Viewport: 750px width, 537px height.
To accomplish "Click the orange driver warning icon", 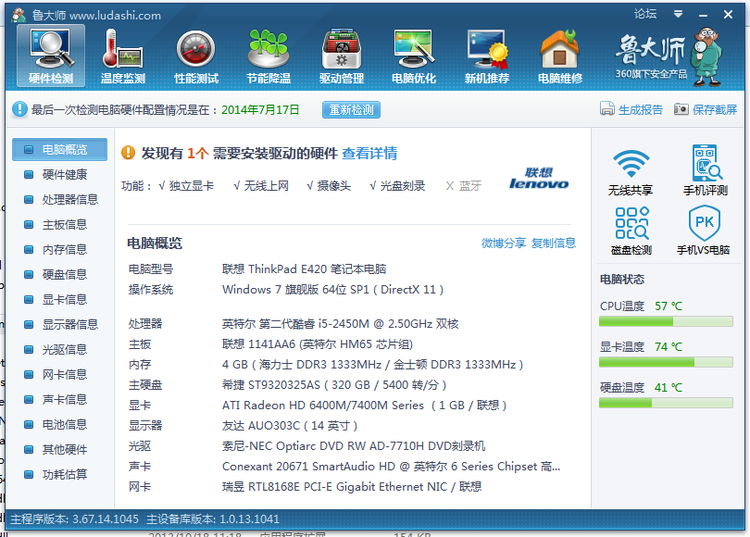I will pyautogui.click(x=128, y=153).
